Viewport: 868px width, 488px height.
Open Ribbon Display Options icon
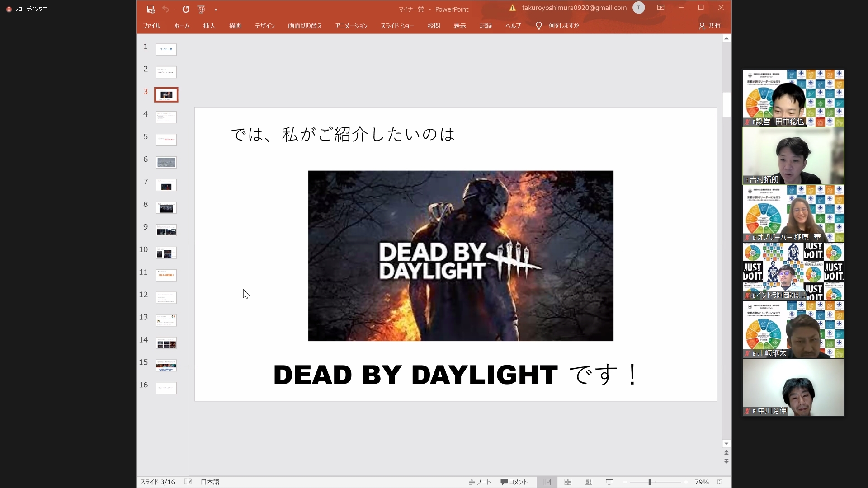click(x=660, y=8)
